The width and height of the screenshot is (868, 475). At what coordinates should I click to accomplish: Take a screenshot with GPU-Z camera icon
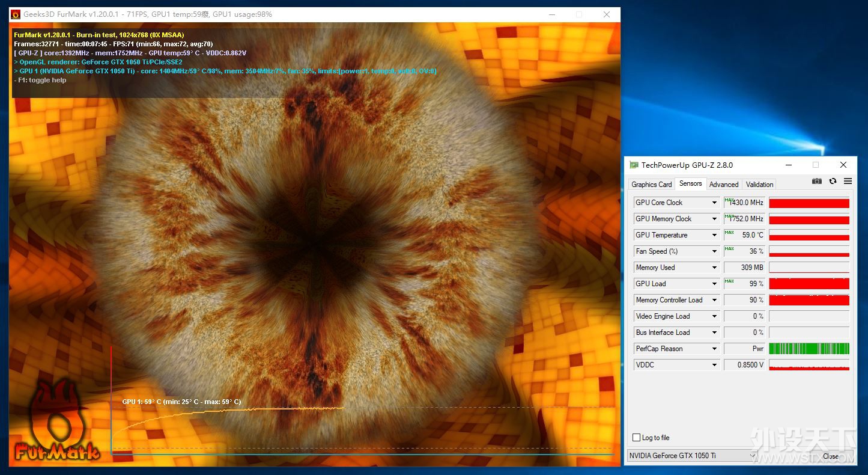[x=817, y=181]
